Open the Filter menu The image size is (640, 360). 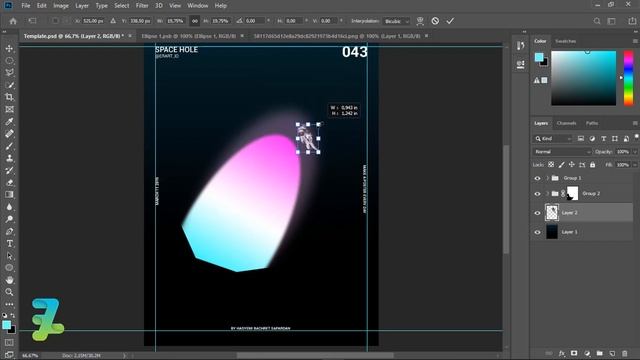coord(142,6)
